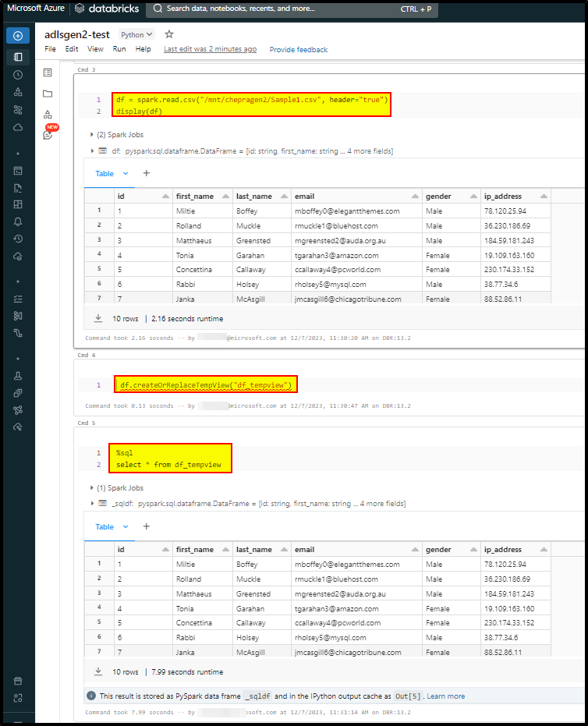Click the select * from df_tempview line

pyautogui.click(x=168, y=465)
